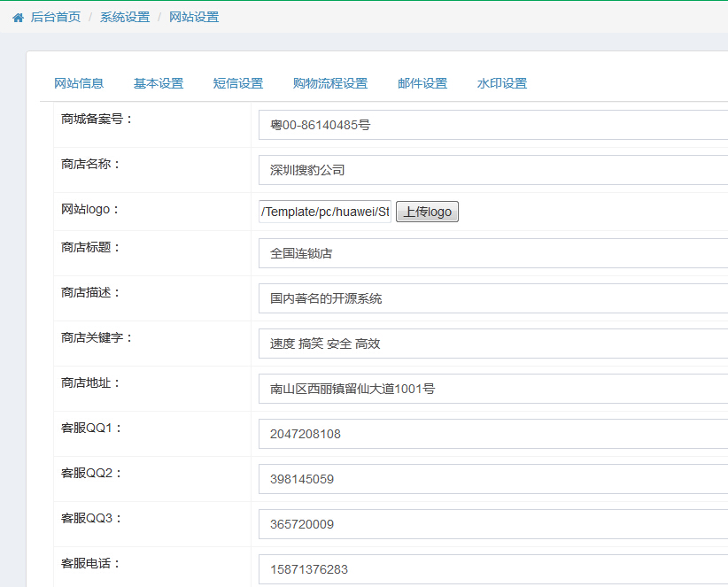728x587 pixels.
Task: Open the 基本设置 tab
Action: coord(159,83)
